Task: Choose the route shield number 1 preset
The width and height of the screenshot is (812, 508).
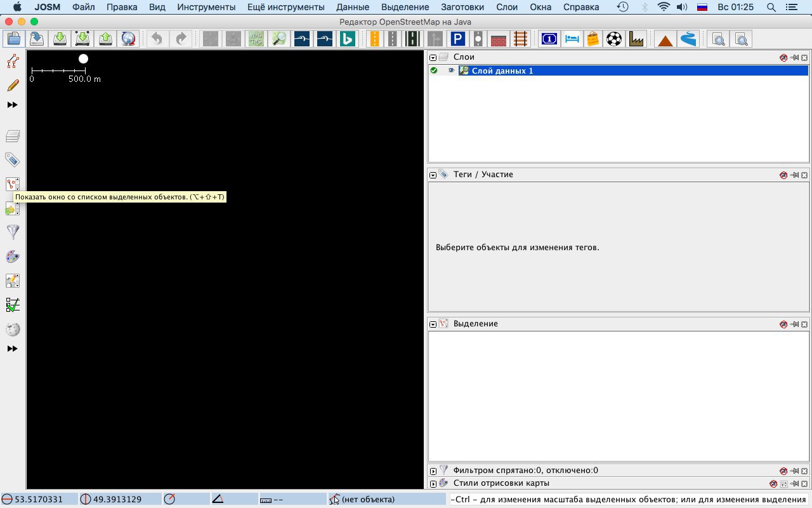Action: pyautogui.click(x=549, y=39)
